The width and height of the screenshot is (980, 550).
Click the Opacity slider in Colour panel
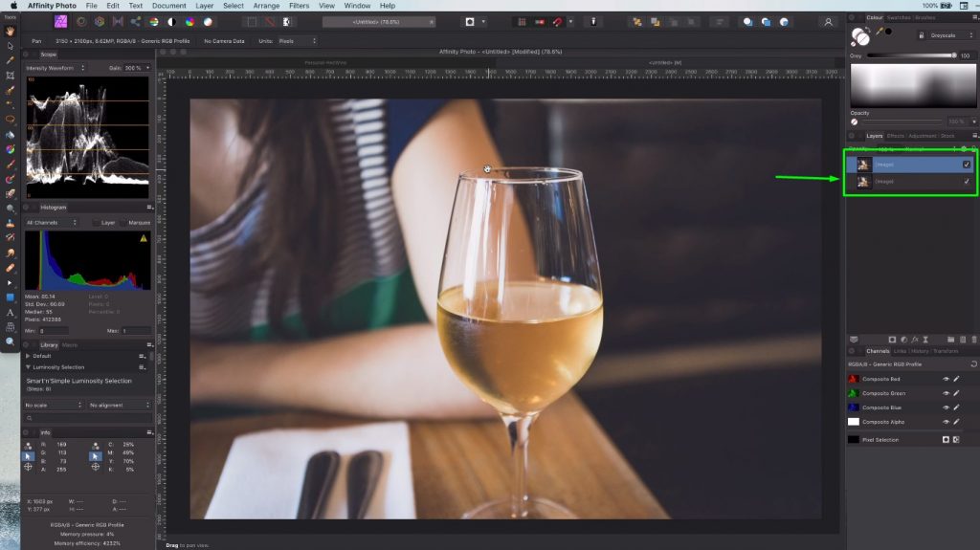902,121
